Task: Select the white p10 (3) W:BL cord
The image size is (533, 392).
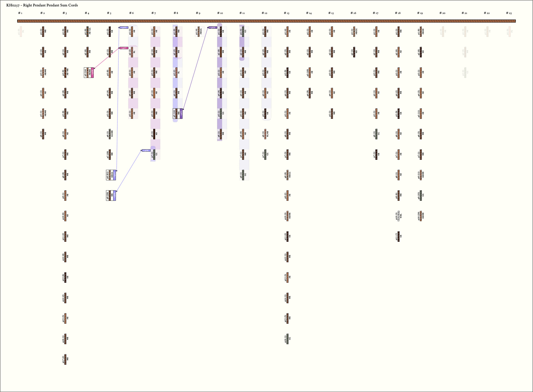Action: point(399,216)
